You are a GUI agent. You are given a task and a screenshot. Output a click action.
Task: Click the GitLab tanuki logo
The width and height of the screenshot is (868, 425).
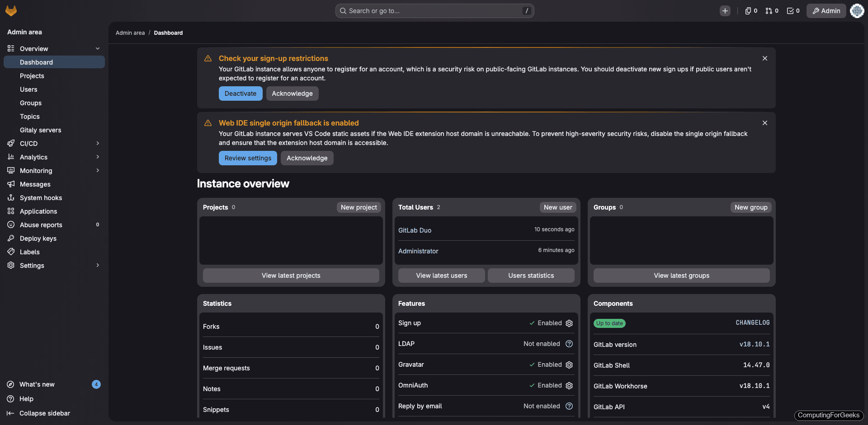click(x=11, y=10)
